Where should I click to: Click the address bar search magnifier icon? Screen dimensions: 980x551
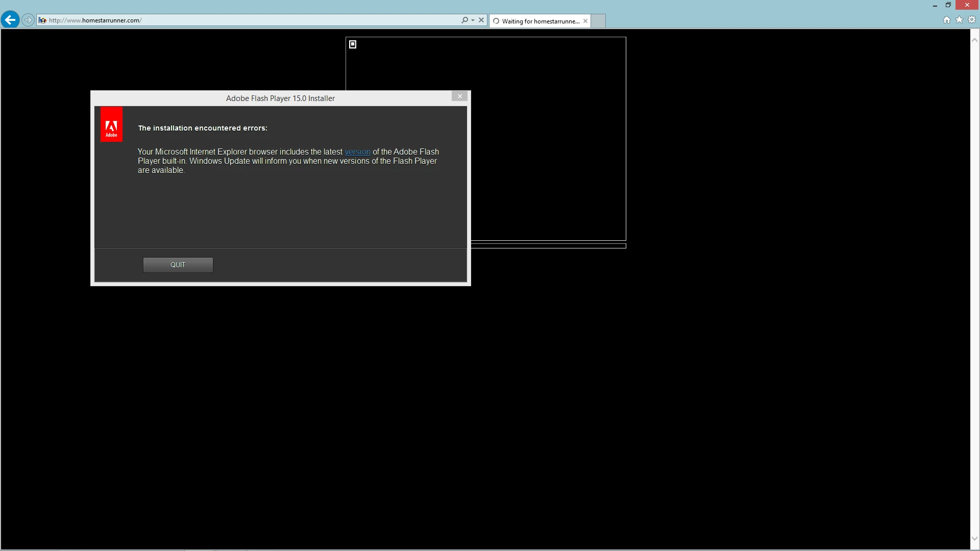coord(464,20)
